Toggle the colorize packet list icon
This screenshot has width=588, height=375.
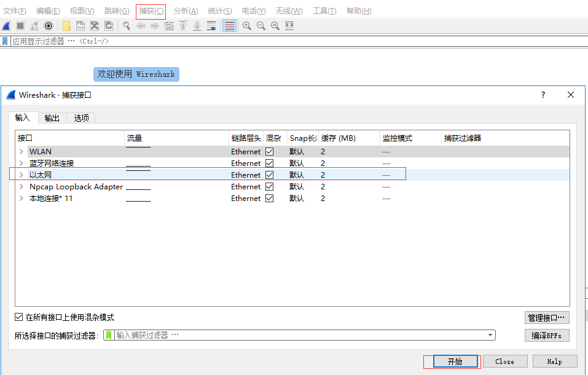click(x=229, y=26)
